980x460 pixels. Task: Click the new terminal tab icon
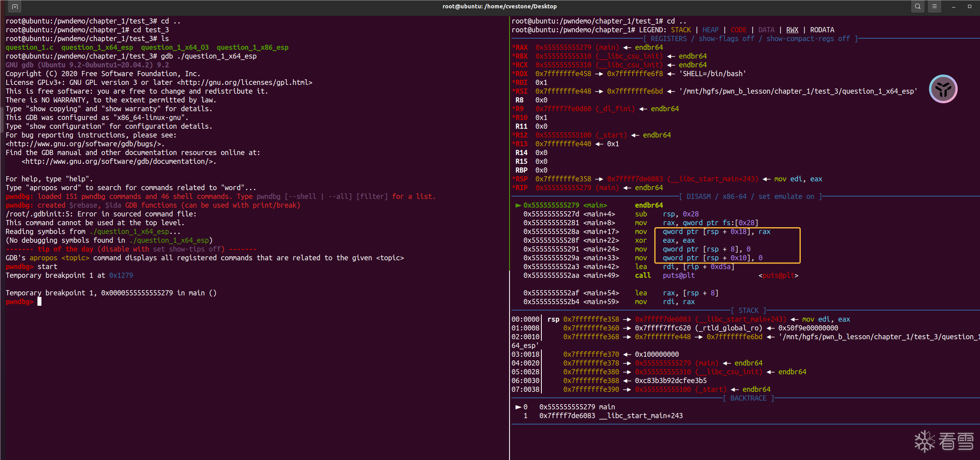click(15, 6)
